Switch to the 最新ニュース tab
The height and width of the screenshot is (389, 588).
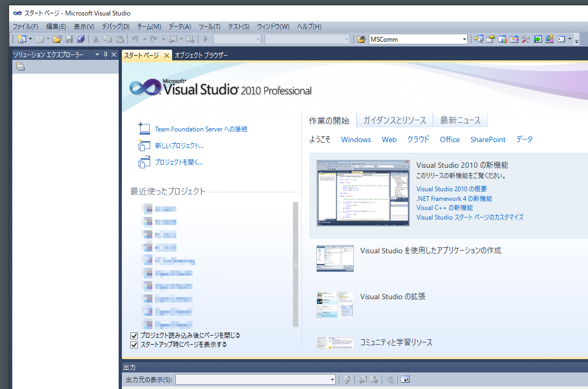click(x=460, y=120)
